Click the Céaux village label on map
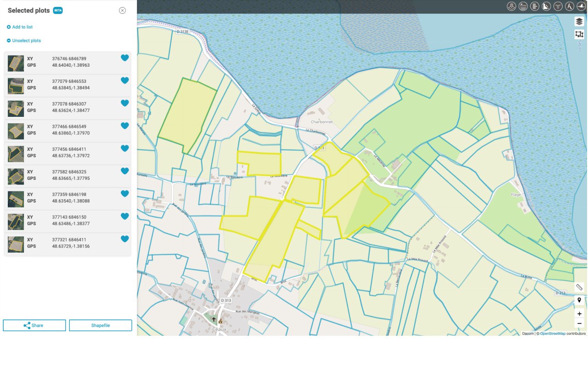This screenshot has height=368, width=588. point(220,329)
